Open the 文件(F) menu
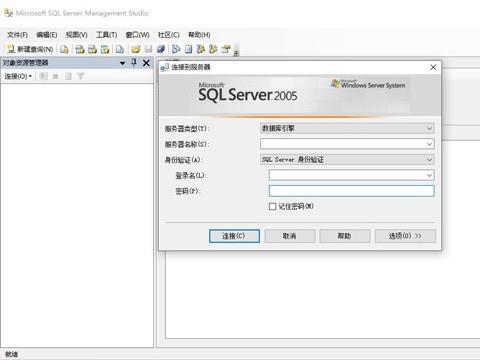The image size is (480, 360). coord(17,35)
